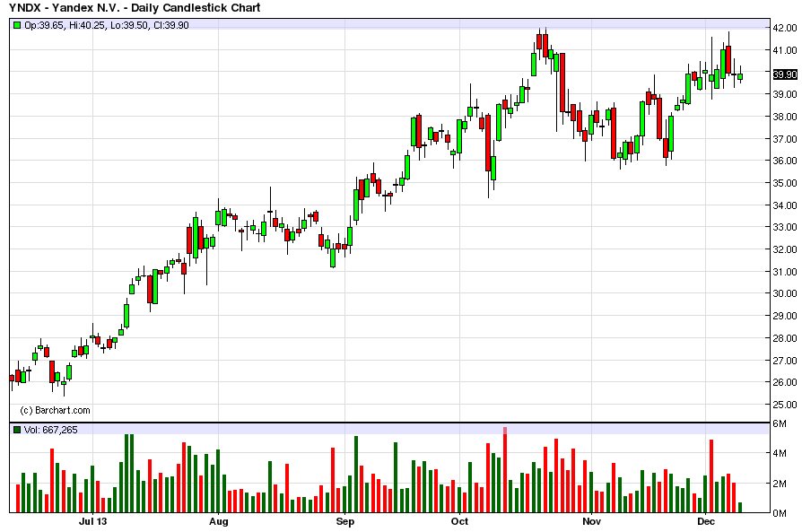The width and height of the screenshot is (802, 532).
Task: Click the 30.00 price axis label
Action: click(x=785, y=293)
